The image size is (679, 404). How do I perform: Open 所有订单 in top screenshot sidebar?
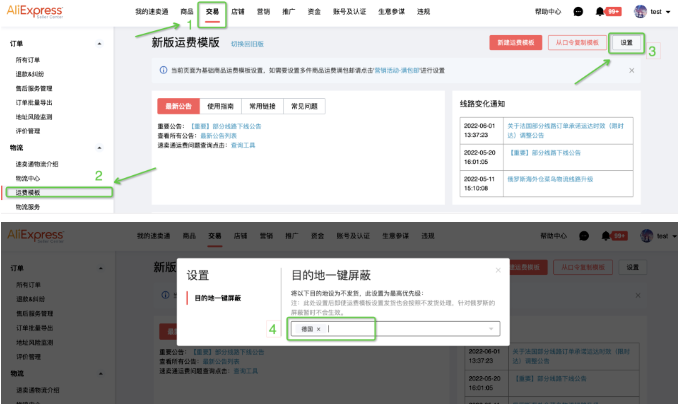[x=28, y=60]
